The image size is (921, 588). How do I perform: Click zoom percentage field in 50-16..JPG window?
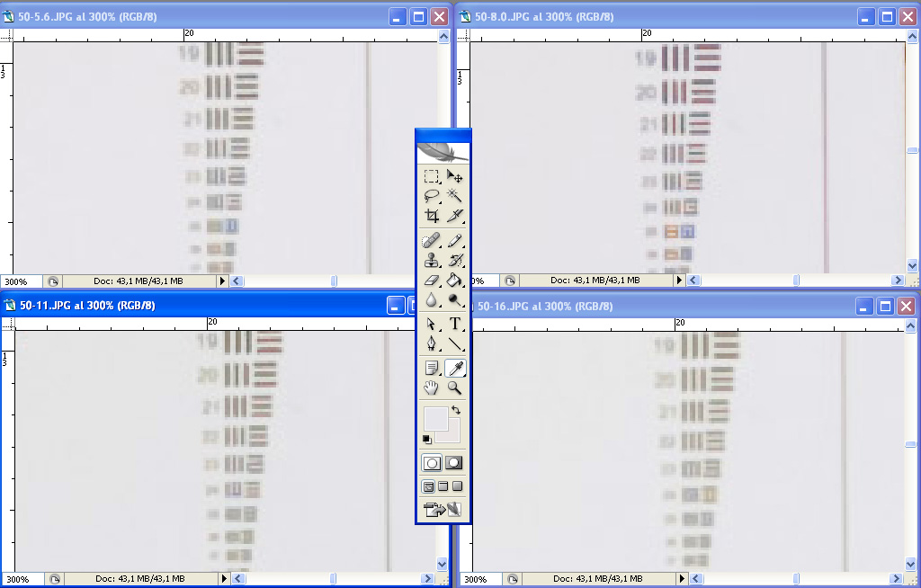tap(478, 580)
